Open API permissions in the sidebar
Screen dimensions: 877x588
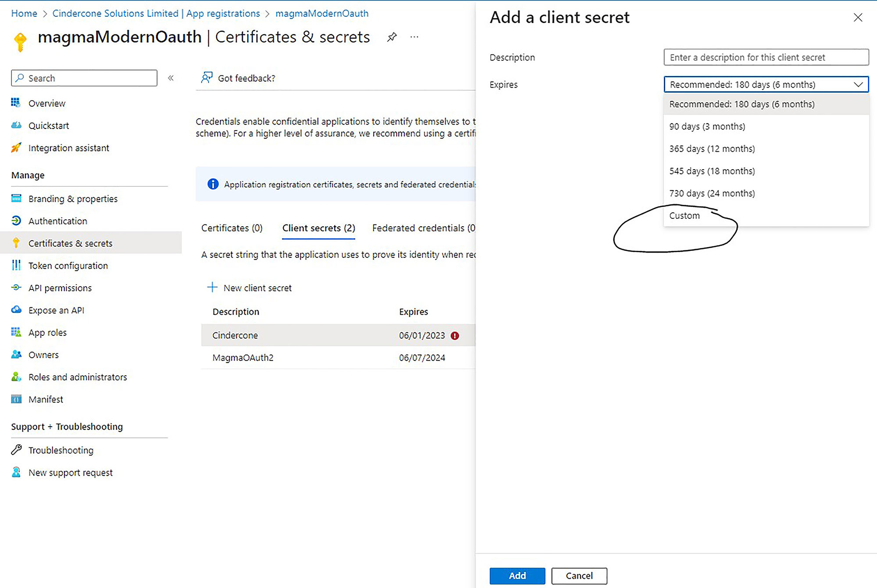pos(60,288)
